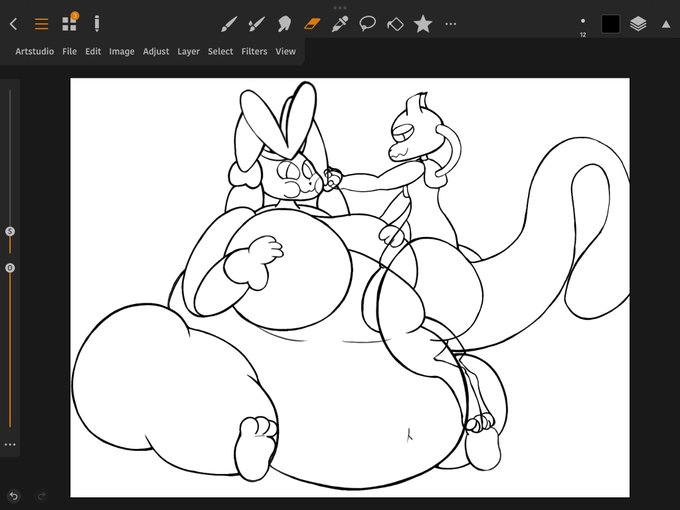This screenshot has width=680, height=510.
Task: Select the Smudge tool
Action: (284, 24)
